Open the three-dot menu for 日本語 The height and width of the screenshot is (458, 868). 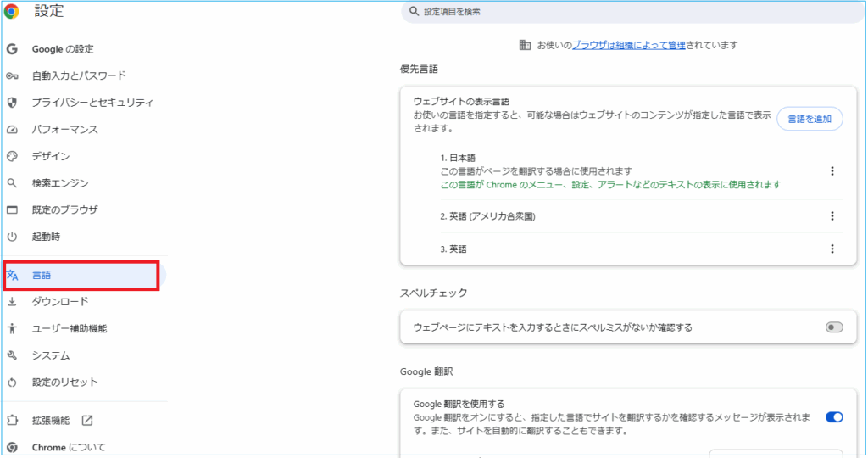pos(832,171)
